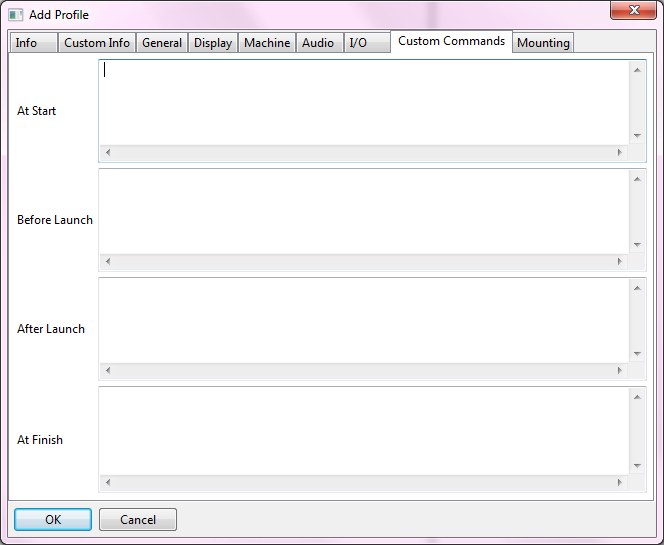This screenshot has width=664, height=545.
Task: Switch to the Audio tab
Action: [318, 43]
